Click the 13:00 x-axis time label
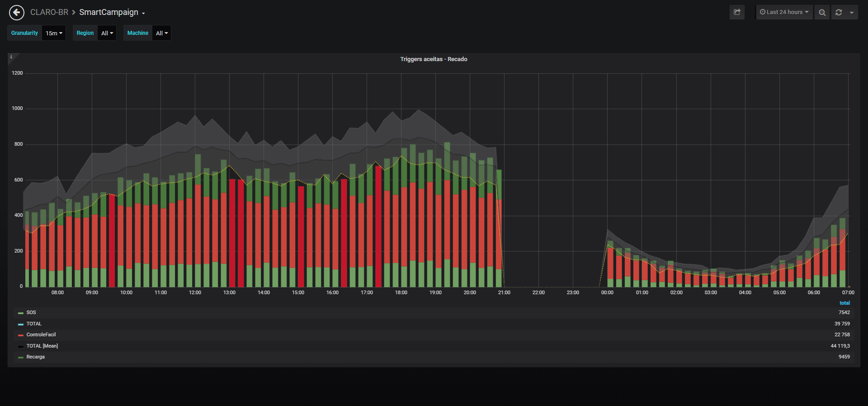The image size is (868, 406). (229, 293)
